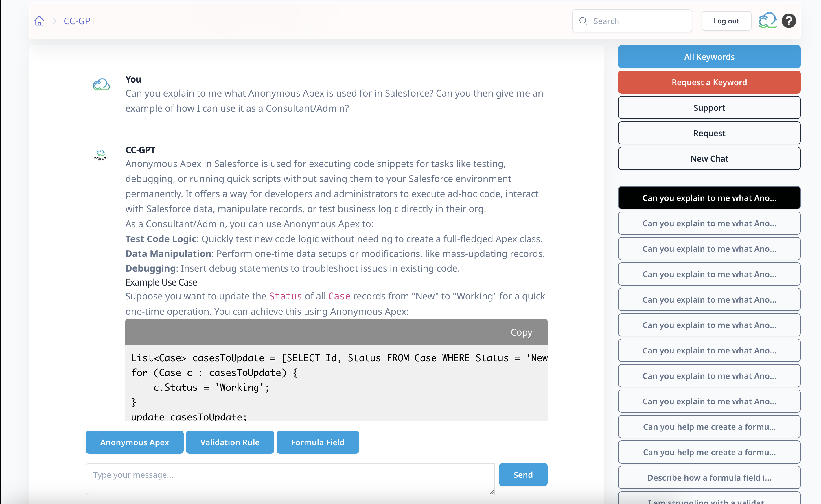821x504 pixels.
Task: Click the CC-GPT Consultant Cloud avatar
Action: [x=101, y=155]
